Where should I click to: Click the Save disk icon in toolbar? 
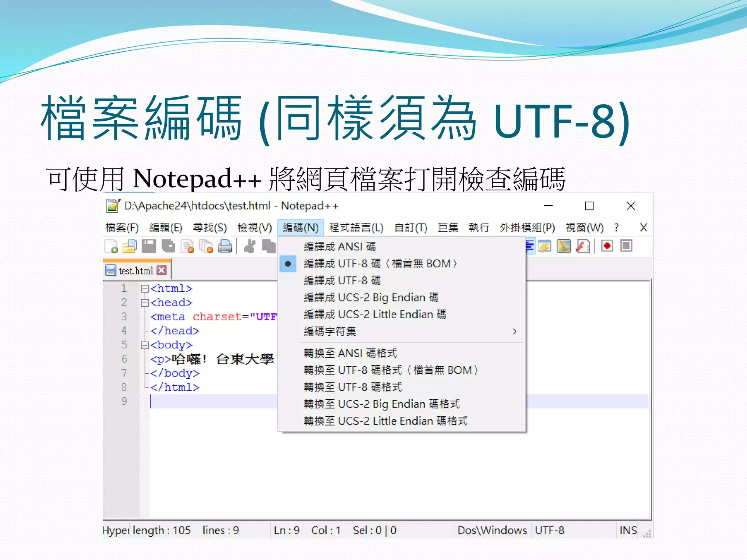(x=149, y=246)
